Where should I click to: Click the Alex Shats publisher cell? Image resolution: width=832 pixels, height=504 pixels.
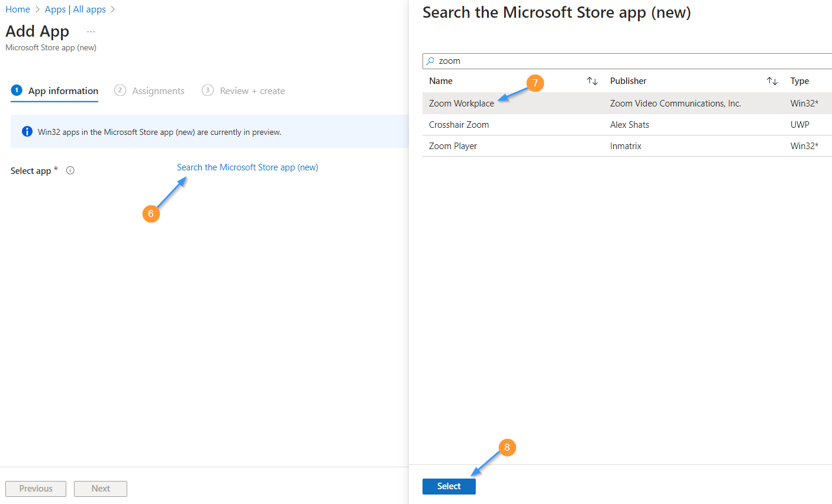coord(630,125)
